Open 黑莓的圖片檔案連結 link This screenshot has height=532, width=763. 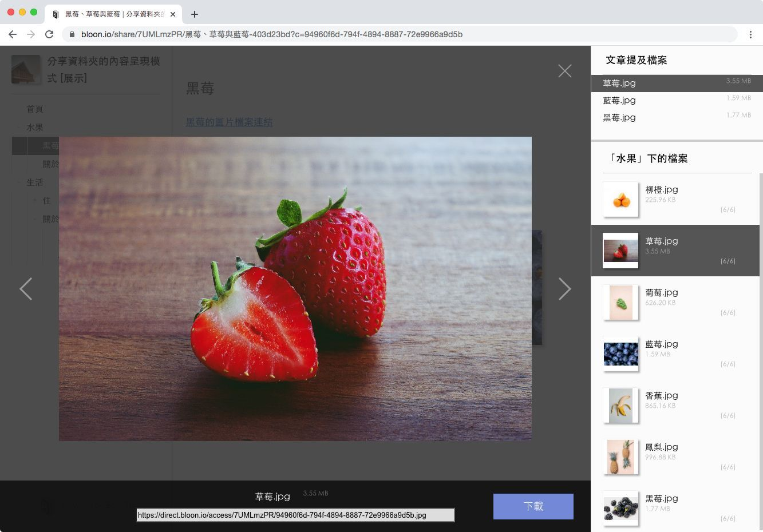(229, 122)
